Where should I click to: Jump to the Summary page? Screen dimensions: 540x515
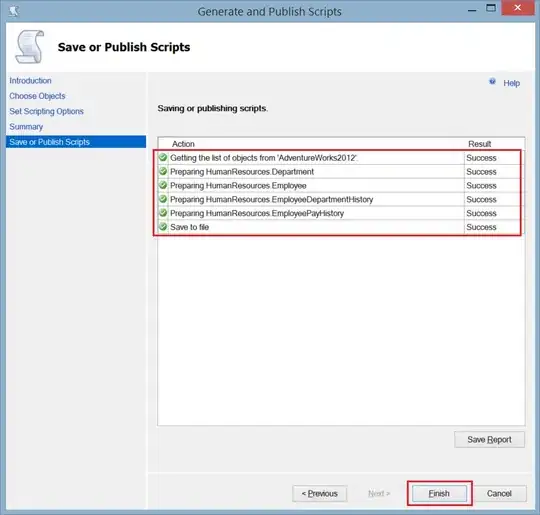pos(26,127)
